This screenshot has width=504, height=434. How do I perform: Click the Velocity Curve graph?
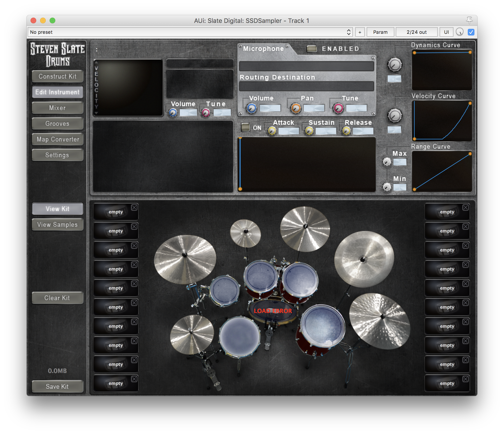click(x=442, y=121)
